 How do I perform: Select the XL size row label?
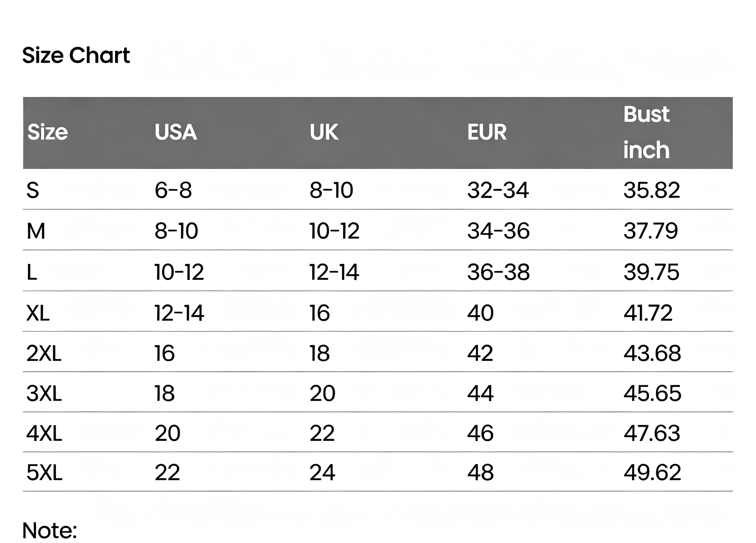38,313
